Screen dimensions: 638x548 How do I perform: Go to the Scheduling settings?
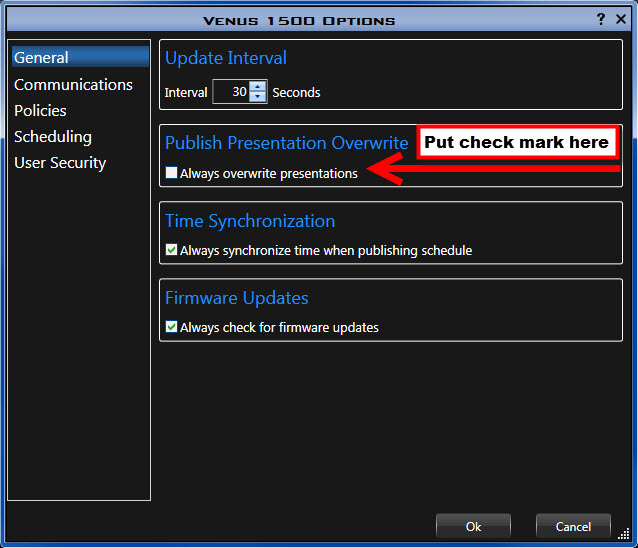coord(53,137)
